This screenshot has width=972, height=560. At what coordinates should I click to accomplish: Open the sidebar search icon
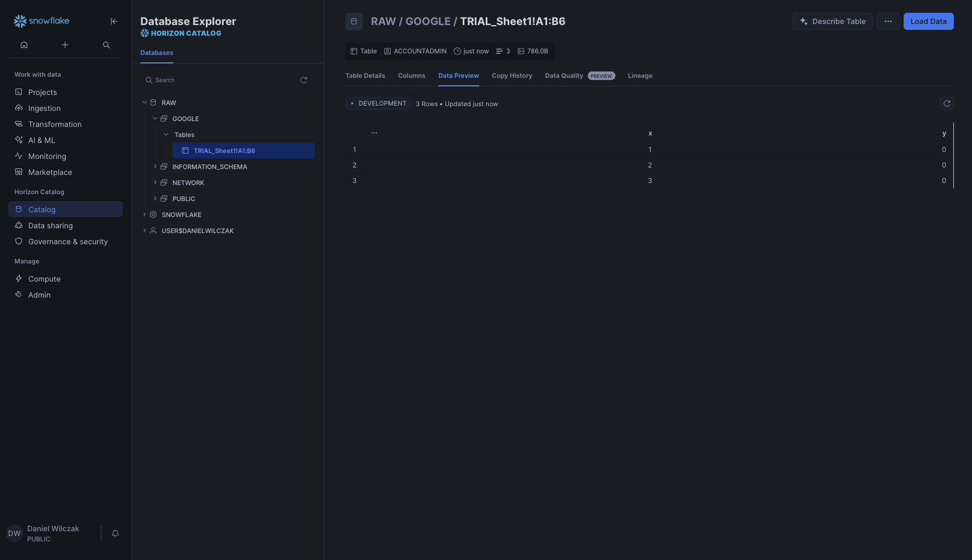(x=106, y=45)
